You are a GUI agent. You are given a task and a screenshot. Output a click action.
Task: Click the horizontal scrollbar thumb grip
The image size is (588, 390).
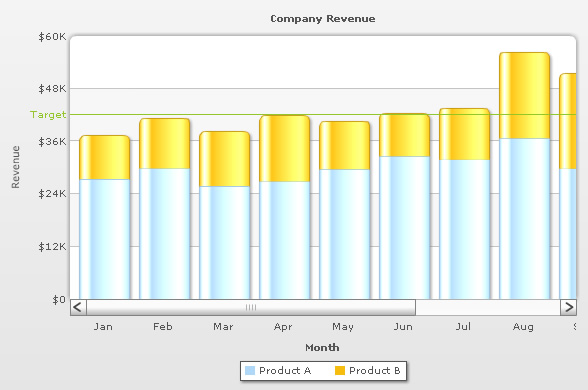tap(251, 308)
